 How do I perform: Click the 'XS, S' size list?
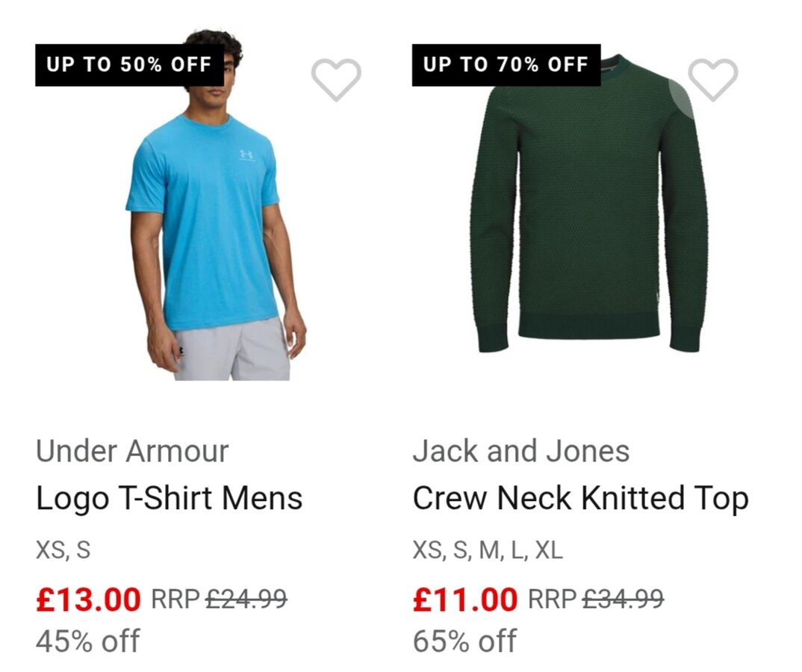[x=63, y=550]
